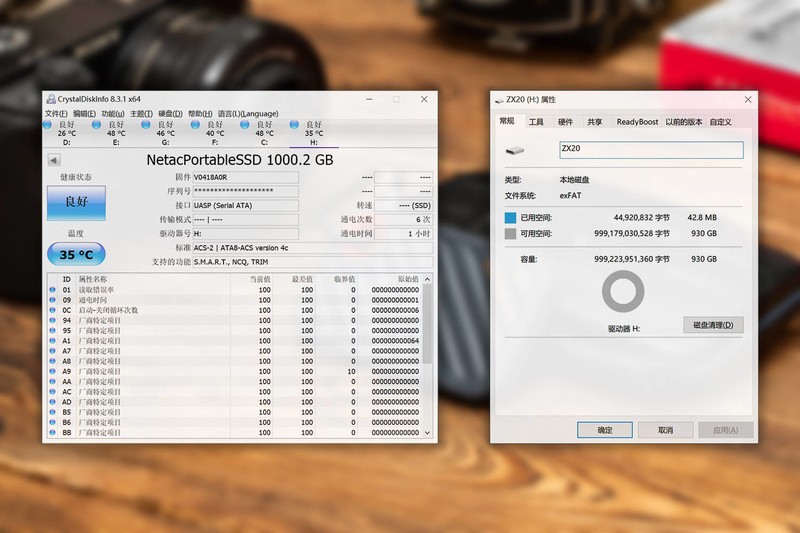The width and height of the screenshot is (800, 533).
Task: Open the 帮助(H) menu
Action: [x=200, y=113]
